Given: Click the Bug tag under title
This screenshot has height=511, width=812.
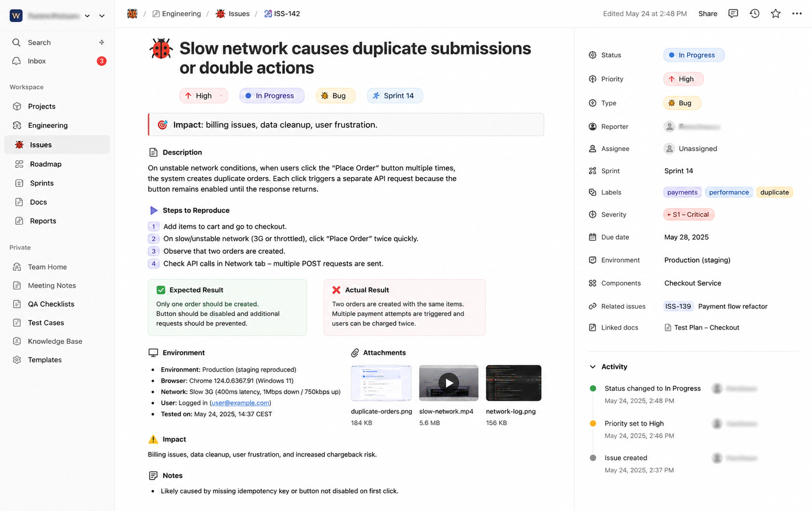Looking at the screenshot, I should (x=335, y=96).
